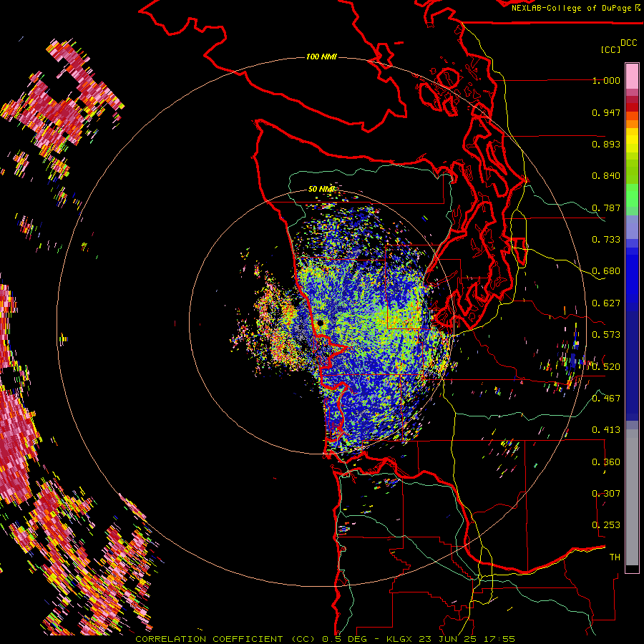The width and height of the screenshot is (644, 644).
Task: Click the 0.840 color scale value
Action: point(606,176)
